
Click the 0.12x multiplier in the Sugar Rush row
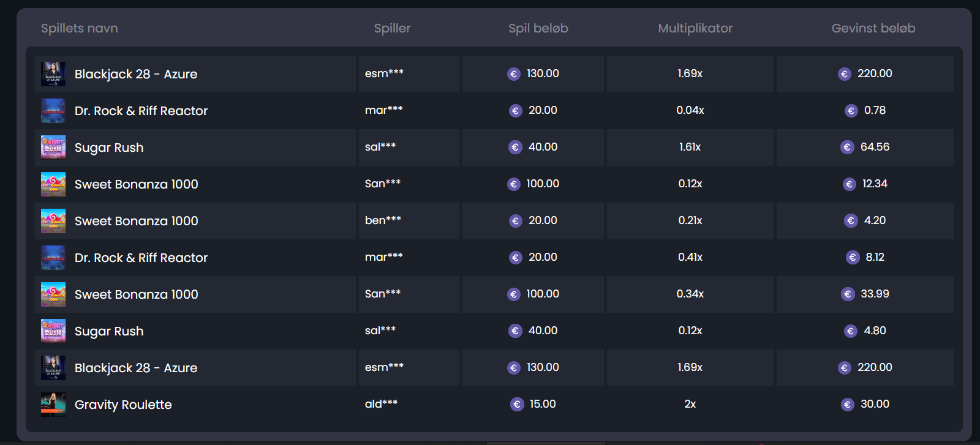[x=690, y=331]
